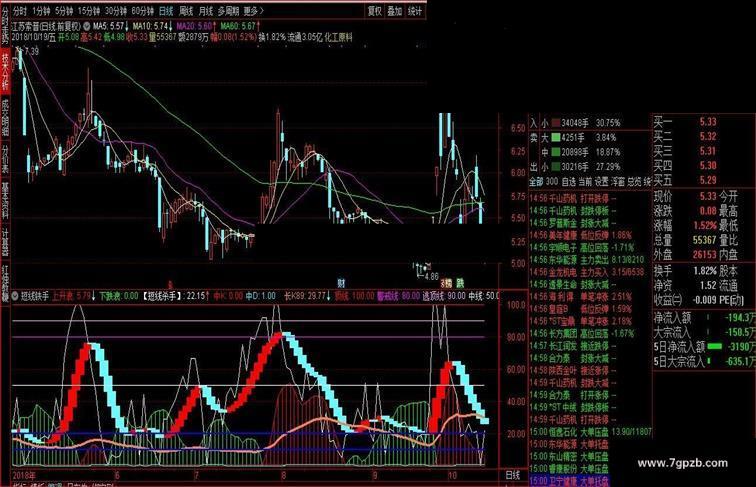Click 日线 label at bottom axis

point(513,475)
